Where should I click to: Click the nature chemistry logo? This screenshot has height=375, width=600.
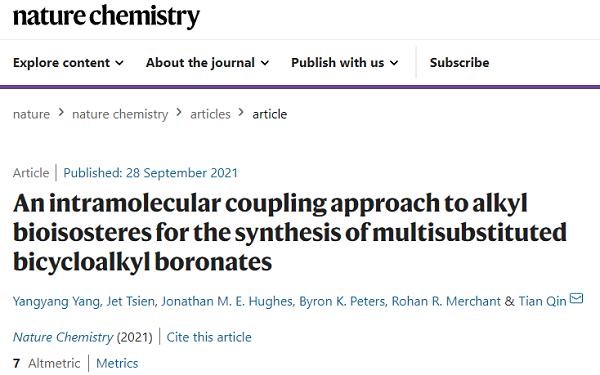106,16
